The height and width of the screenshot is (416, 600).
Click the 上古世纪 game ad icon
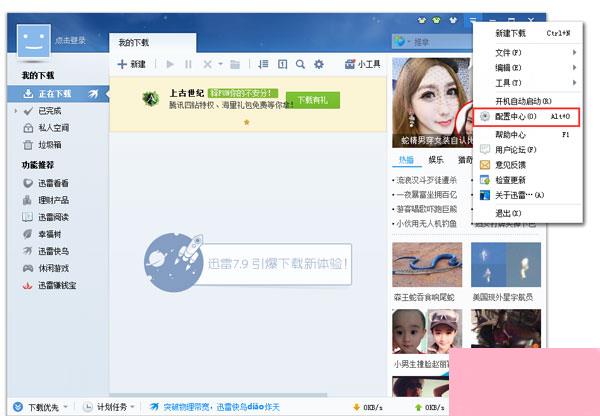(x=151, y=99)
